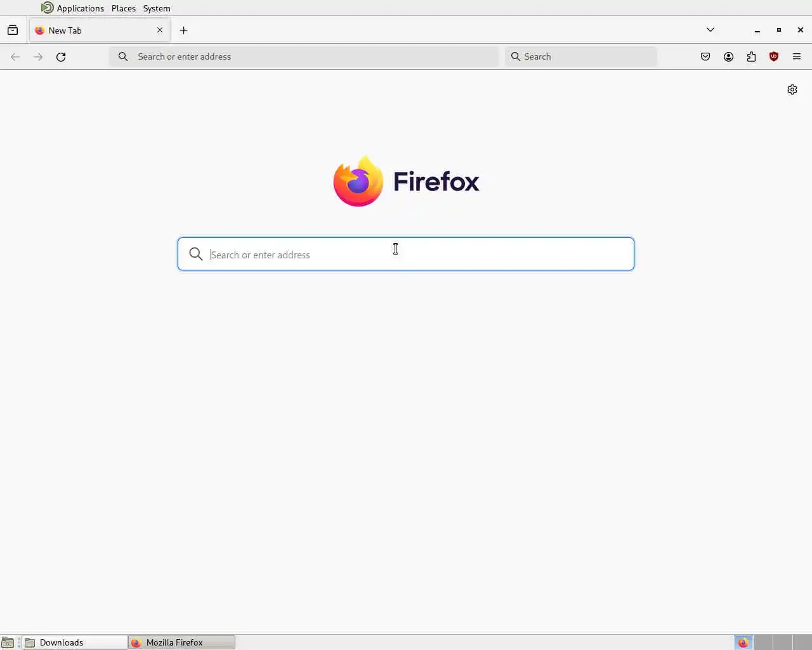Personalize new tab with gear icon

coord(792,90)
